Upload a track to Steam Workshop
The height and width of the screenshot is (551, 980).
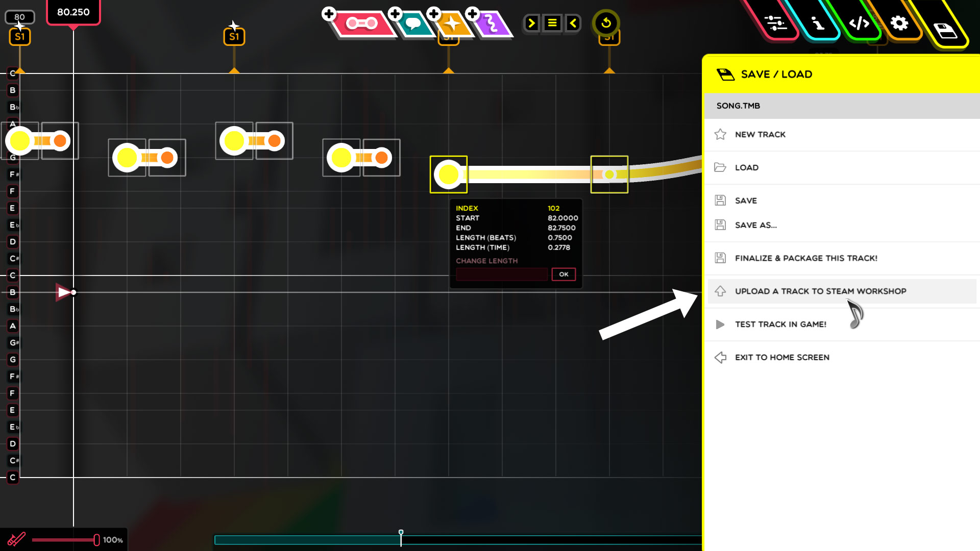point(820,291)
